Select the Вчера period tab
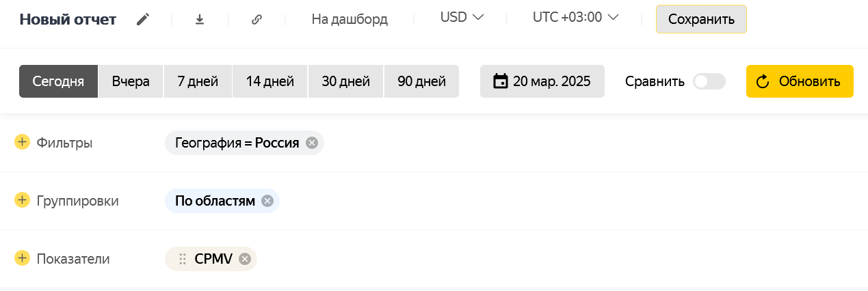 (131, 82)
